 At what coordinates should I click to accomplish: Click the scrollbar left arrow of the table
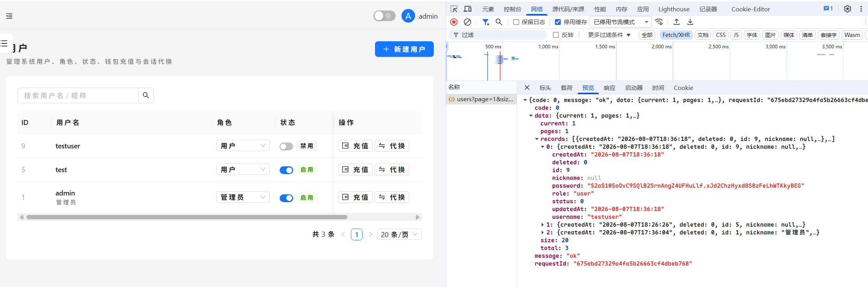point(21,217)
